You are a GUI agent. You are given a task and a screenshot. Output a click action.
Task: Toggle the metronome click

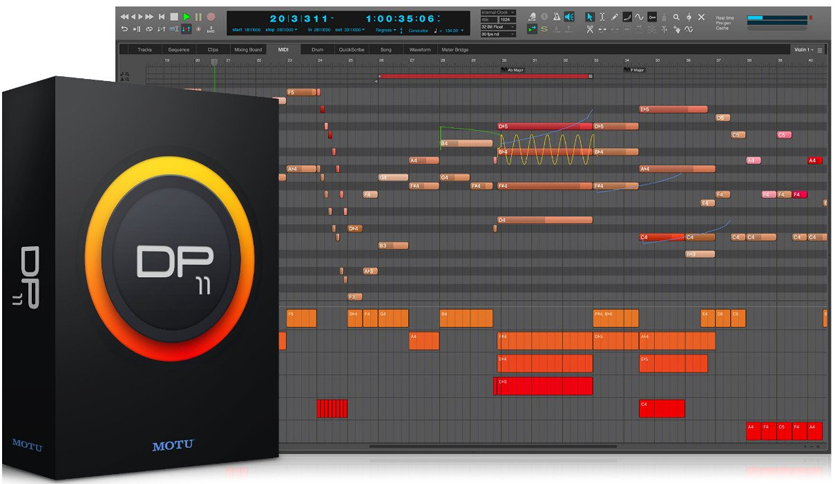[x=557, y=17]
